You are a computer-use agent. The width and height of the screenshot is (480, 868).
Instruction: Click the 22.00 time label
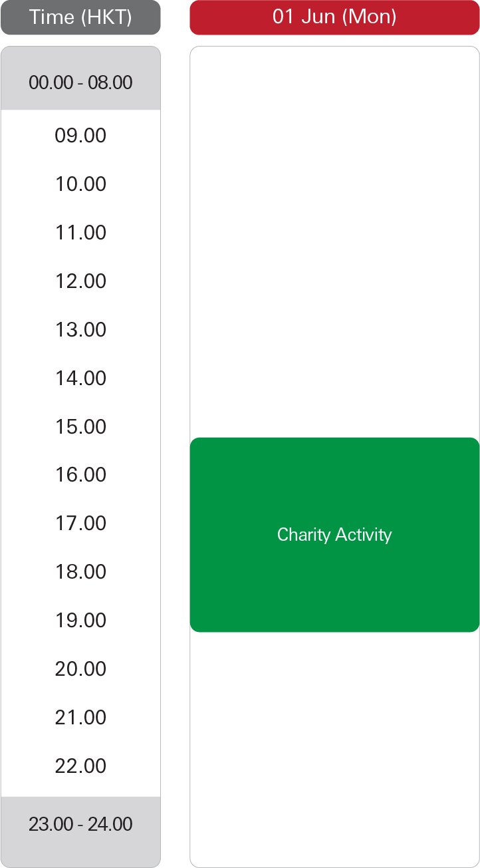point(80,766)
